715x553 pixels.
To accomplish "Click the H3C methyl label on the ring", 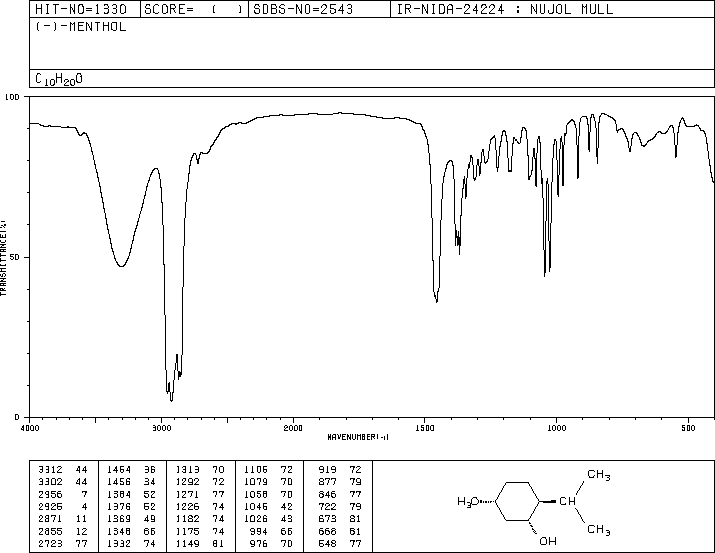I will click(x=468, y=502).
